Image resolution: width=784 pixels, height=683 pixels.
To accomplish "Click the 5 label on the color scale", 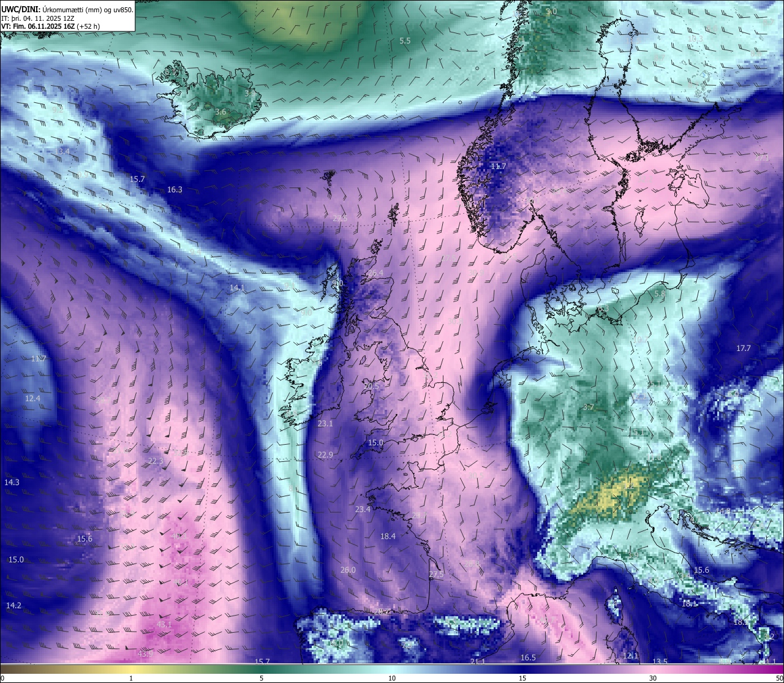I will pyautogui.click(x=262, y=678).
